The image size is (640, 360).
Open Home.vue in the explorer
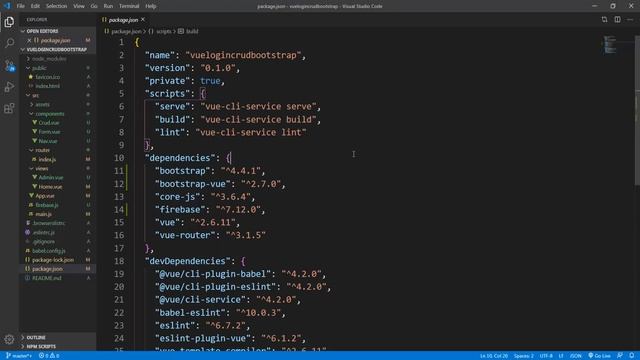coord(57,187)
